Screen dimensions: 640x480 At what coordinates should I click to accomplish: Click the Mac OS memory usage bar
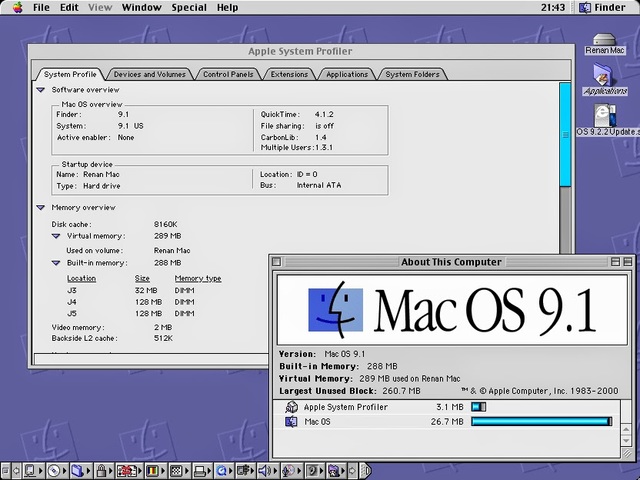[x=542, y=422]
